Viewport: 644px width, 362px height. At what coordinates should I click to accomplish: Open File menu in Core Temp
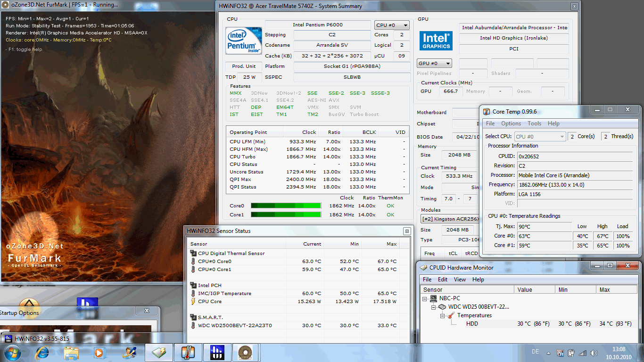click(x=490, y=123)
